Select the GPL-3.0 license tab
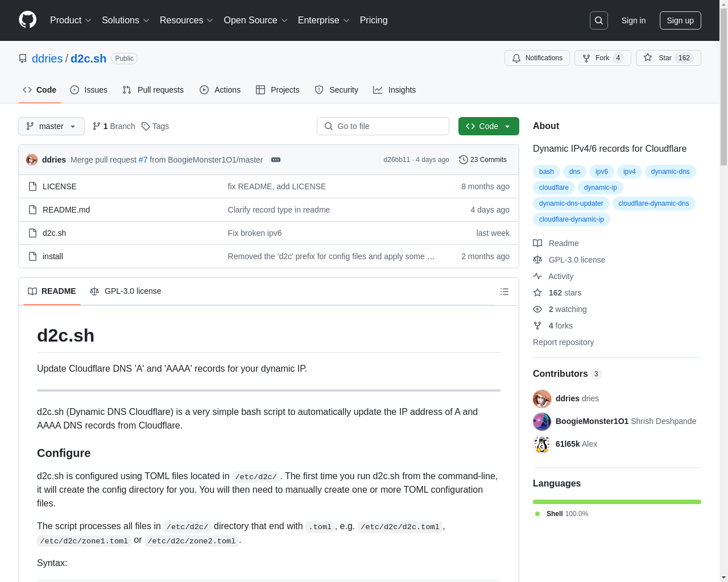The image size is (728, 582). pos(126,291)
